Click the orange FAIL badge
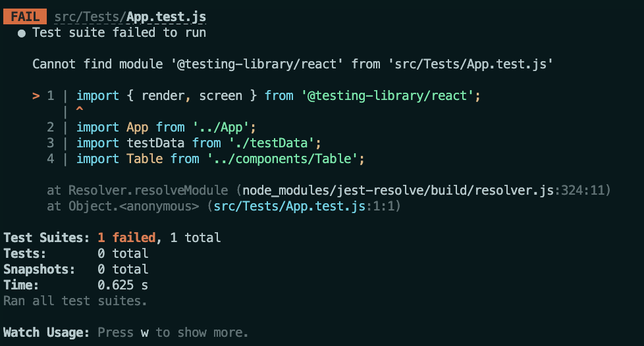 tap(24, 16)
